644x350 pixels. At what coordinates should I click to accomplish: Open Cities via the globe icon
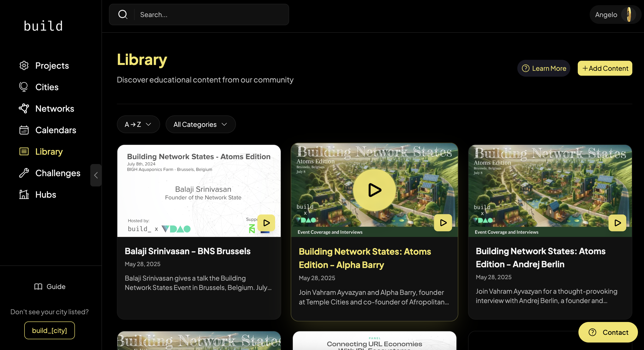pos(24,87)
